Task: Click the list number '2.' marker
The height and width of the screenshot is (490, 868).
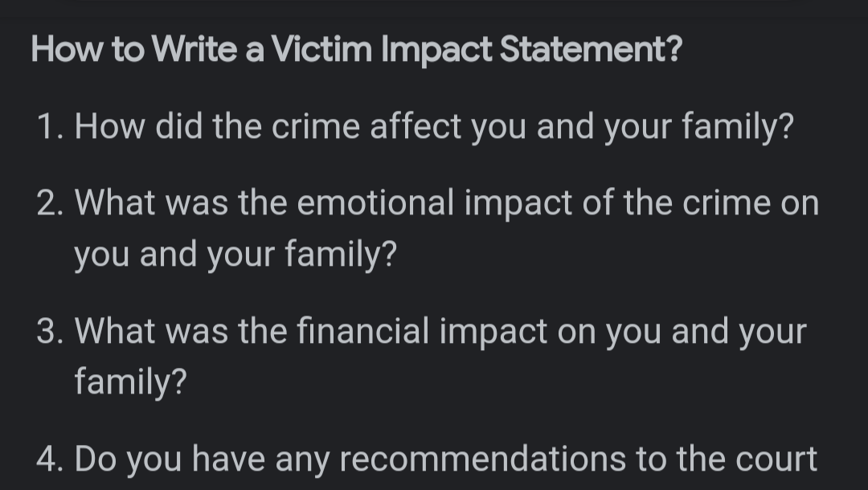Action: tap(51, 203)
